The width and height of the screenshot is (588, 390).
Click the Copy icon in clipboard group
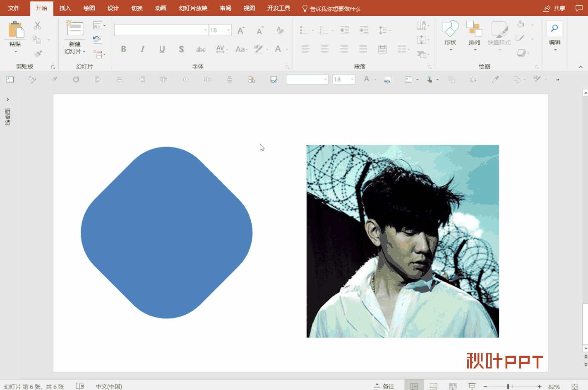tap(37, 40)
